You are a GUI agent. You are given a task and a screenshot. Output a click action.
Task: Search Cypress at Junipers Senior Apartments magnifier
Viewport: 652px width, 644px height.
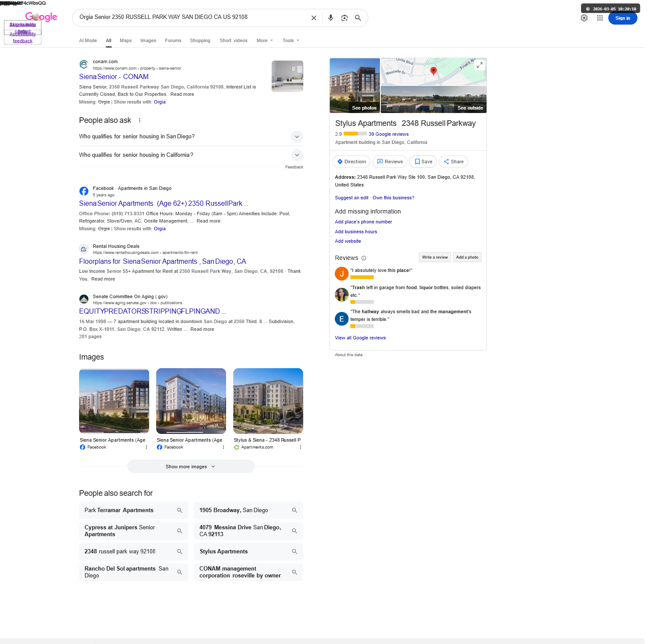point(180,531)
